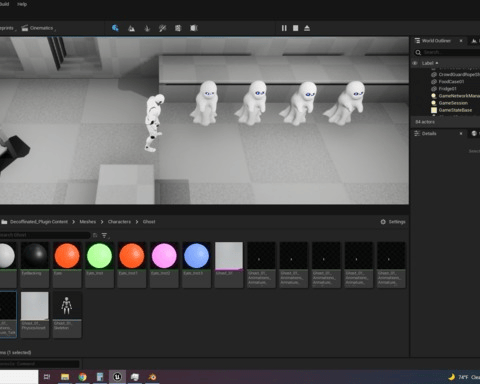Image resolution: width=480 pixels, height=384 pixels.
Task: Expand the chevron after Decoffinated_Plugin Content
Action: coord(73,222)
